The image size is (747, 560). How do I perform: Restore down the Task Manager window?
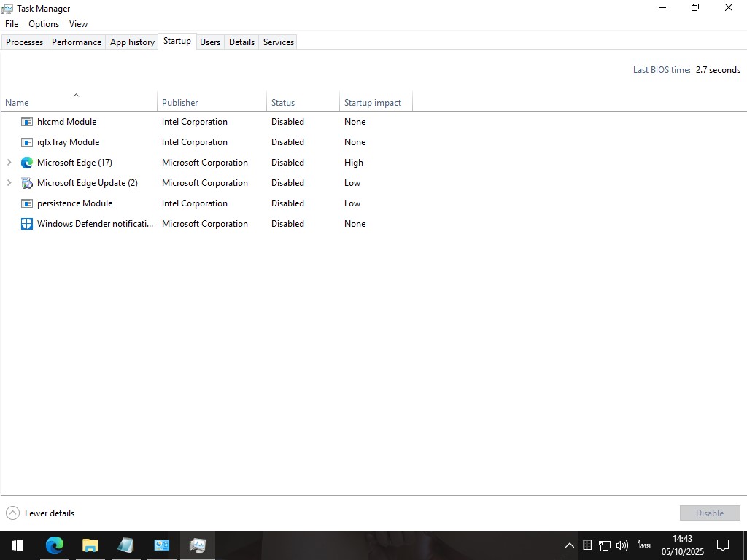pos(695,7)
